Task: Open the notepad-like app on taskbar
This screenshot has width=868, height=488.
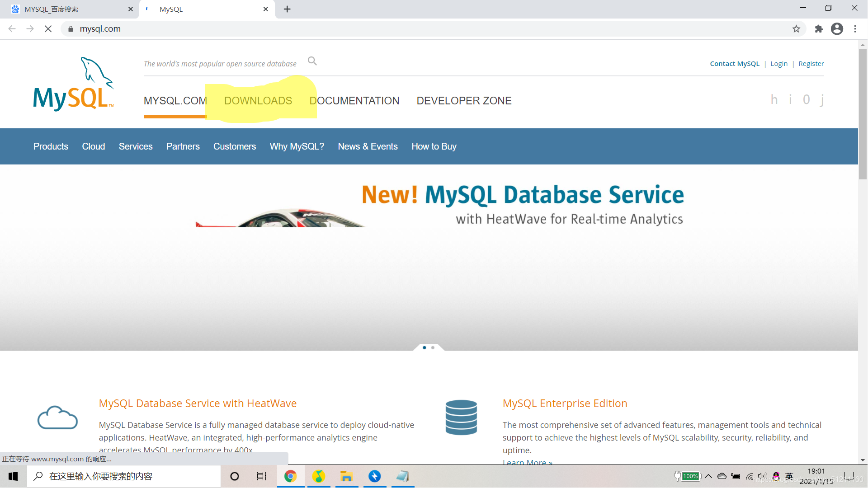Action: (402, 476)
